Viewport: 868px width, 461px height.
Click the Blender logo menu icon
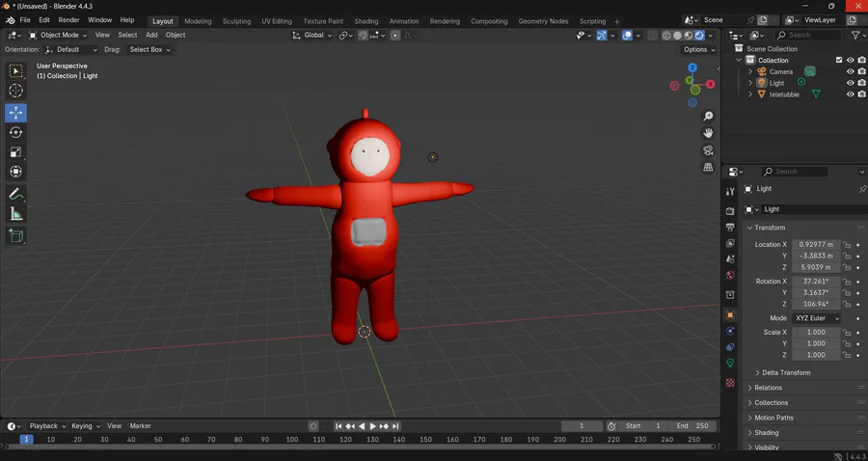pyautogui.click(x=10, y=20)
